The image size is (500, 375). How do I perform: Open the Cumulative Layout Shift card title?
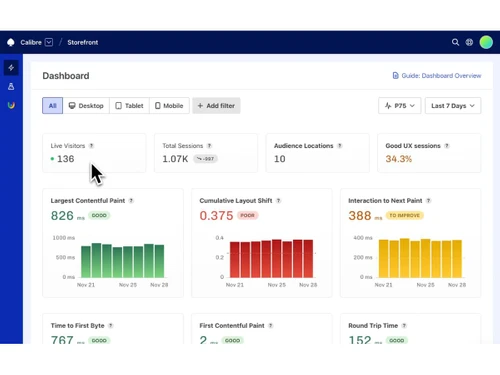click(236, 201)
